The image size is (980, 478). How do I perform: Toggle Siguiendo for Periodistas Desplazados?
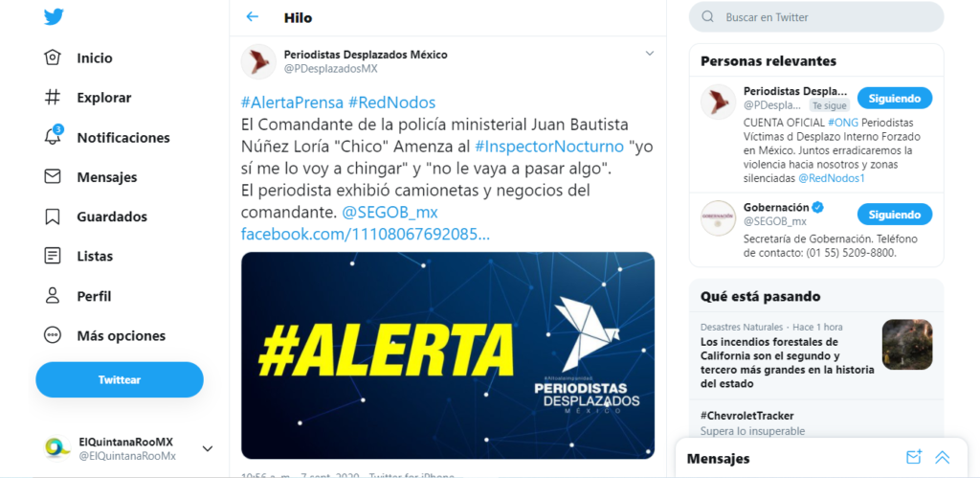click(895, 99)
